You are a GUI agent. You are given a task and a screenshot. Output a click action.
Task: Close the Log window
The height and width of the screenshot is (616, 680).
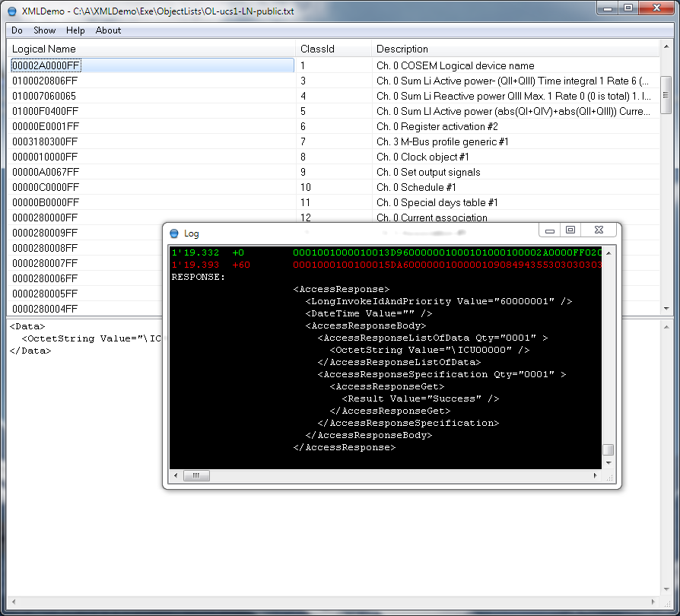pos(597,230)
